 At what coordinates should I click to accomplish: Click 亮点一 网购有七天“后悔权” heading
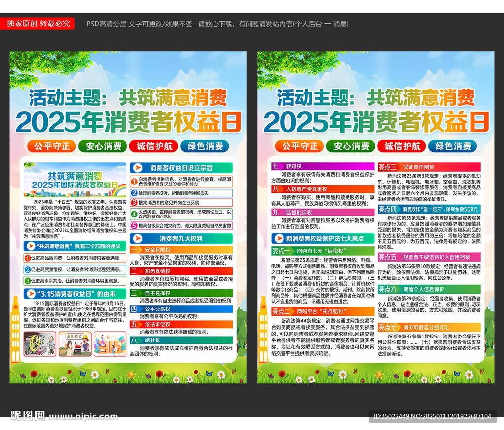pos(323,251)
